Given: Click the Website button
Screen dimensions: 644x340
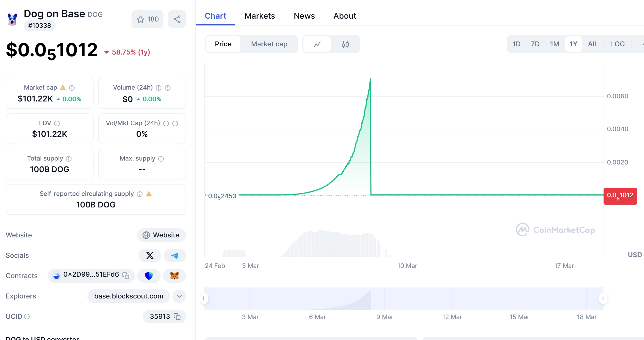Looking at the screenshot, I should click(x=161, y=235).
